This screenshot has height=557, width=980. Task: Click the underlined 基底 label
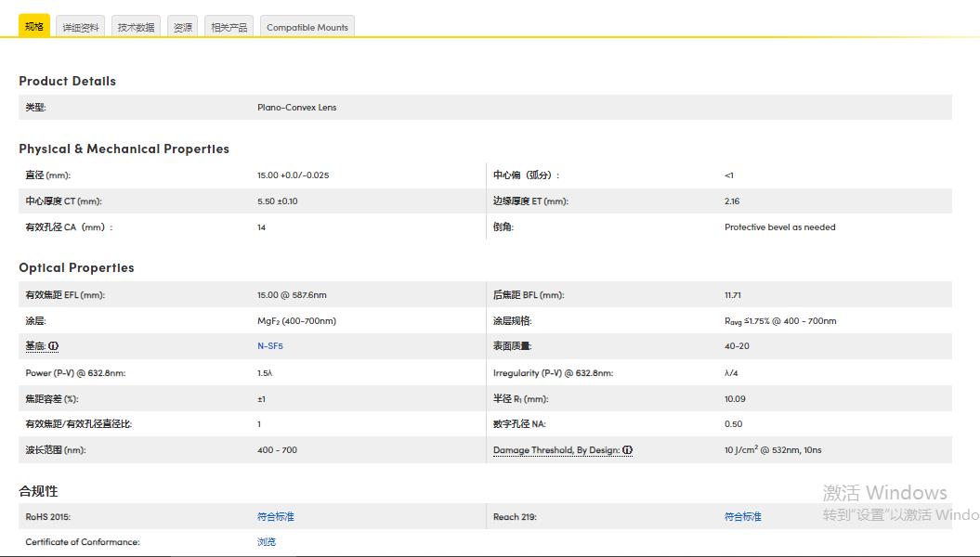pos(35,346)
